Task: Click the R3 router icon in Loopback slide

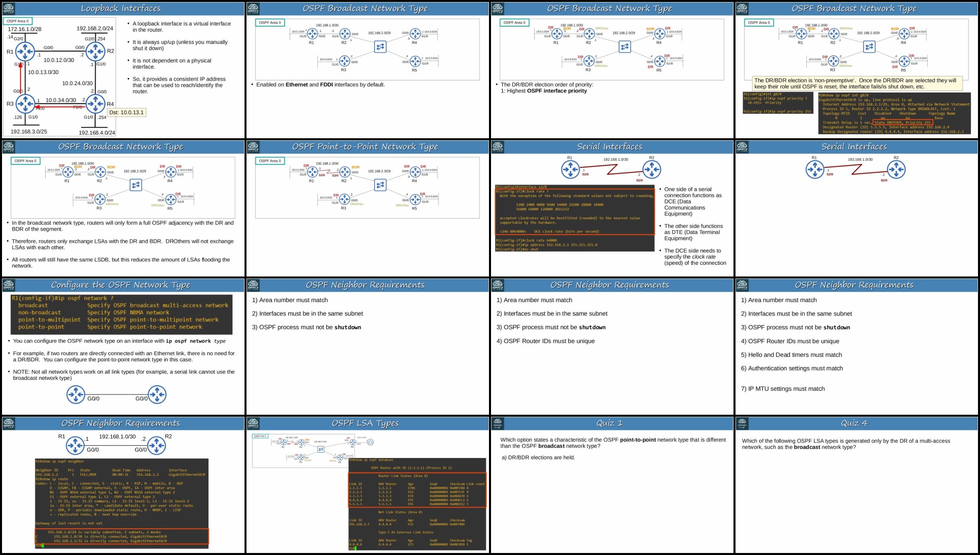Action: 25,104
